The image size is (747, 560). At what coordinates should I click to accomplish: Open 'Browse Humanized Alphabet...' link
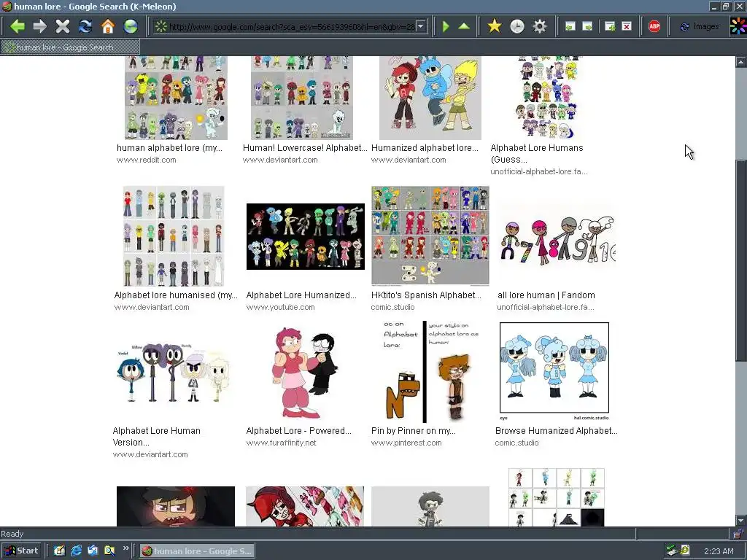click(556, 430)
